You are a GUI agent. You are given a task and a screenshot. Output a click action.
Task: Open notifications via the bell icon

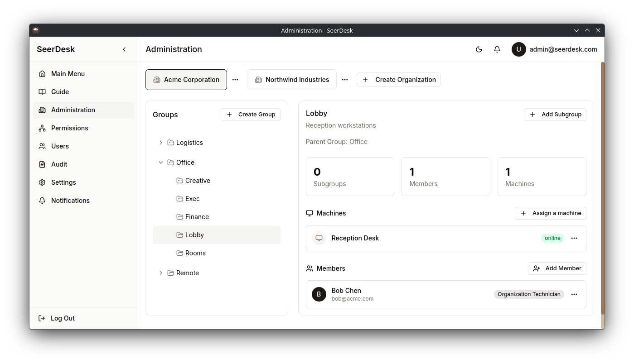497,49
